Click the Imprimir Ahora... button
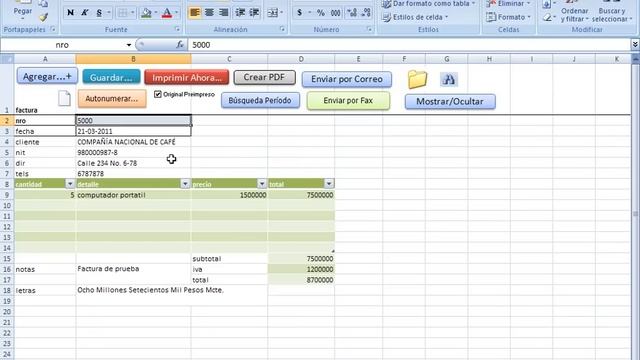This screenshot has width=640, height=360. [187, 78]
